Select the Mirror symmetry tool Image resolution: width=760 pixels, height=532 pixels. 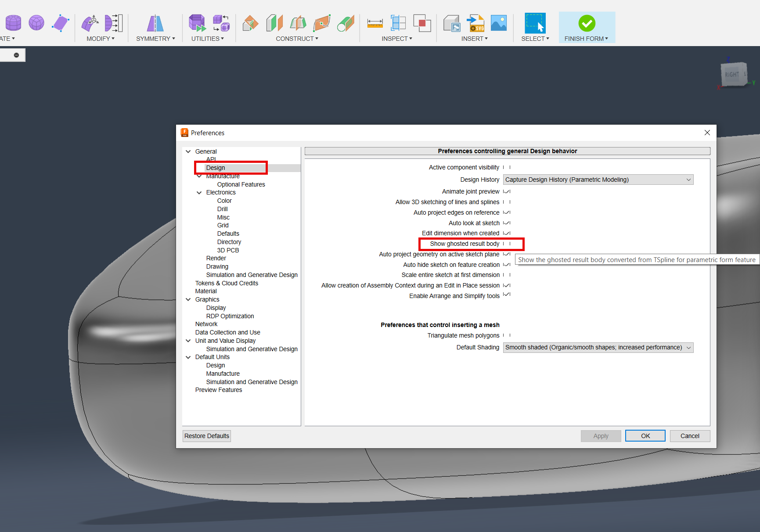tap(154, 23)
